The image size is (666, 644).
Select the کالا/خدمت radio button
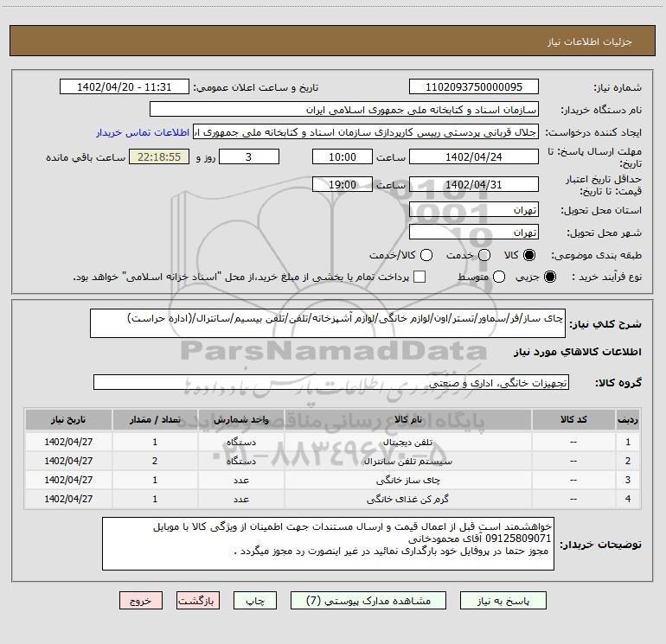pos(426,255)
